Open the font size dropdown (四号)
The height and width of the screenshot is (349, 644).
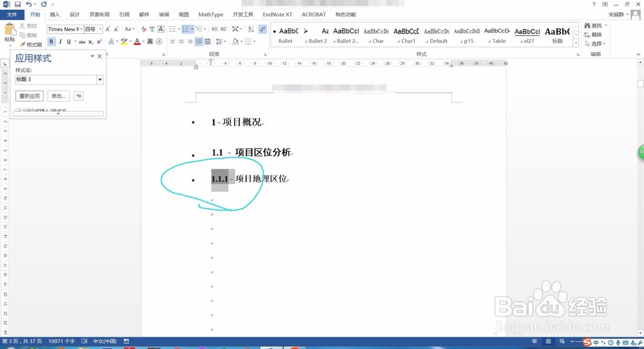click(100, 29)
